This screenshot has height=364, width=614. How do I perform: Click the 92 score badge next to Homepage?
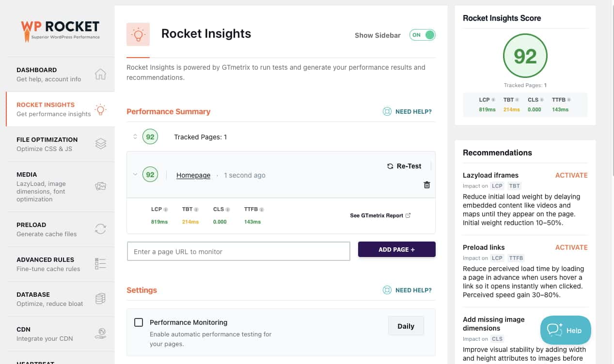(150, 175)
